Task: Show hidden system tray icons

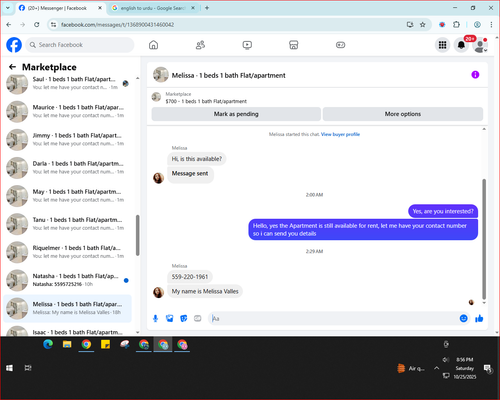Action: (436, 368)
